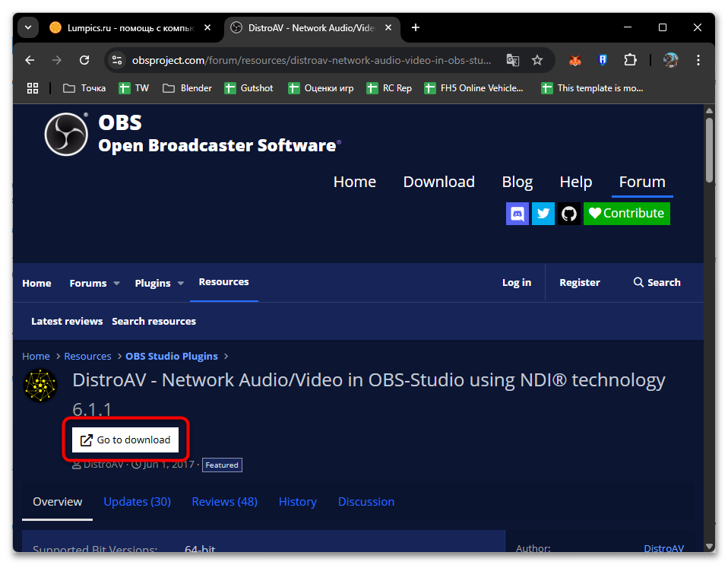
Task: Switch to the Updates (30) tab
Action: [x=137, y=502]
